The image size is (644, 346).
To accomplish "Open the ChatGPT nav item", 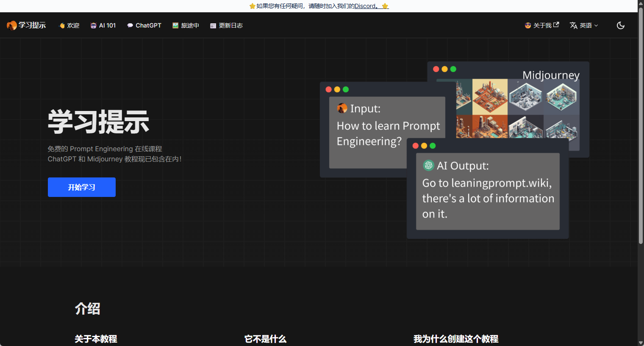I will click(144, 25).
